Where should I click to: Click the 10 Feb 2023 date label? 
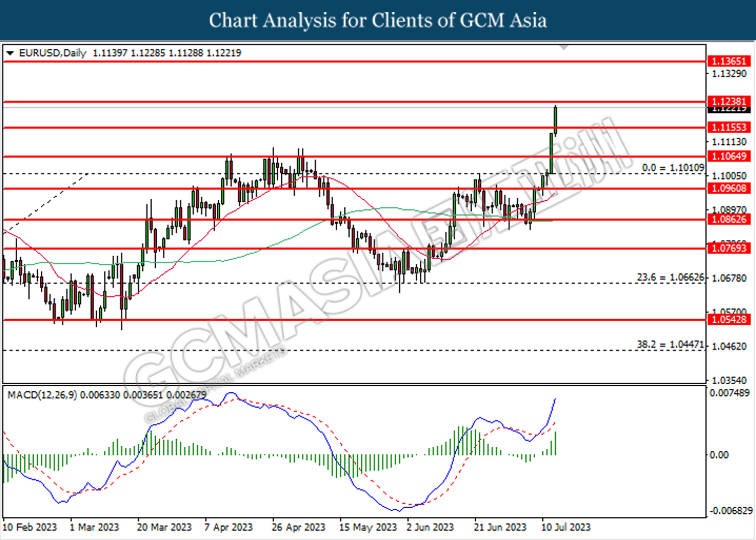click(30, 527)
